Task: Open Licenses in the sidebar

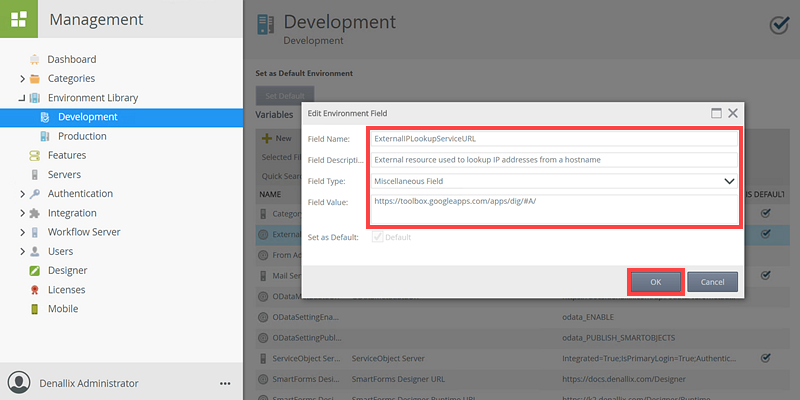Action: [x=66, y=290]
